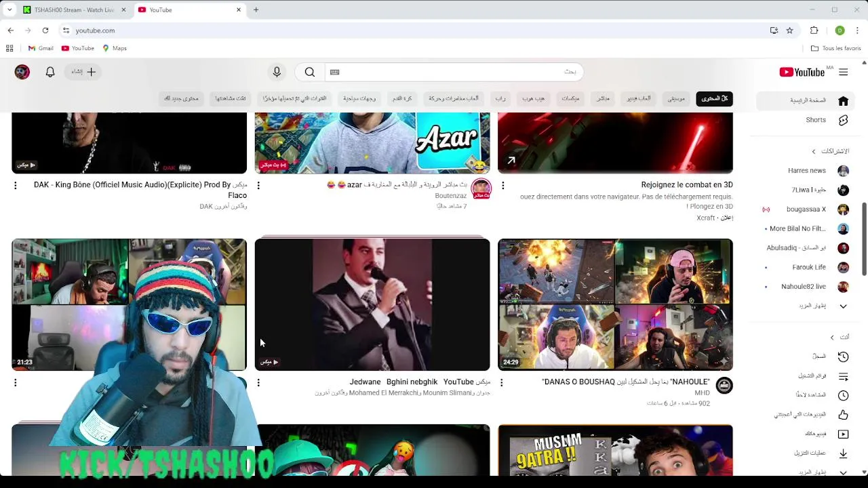Open Tous les favoris bookmarks folder
This screenshot has height=488, width=868.
coord(836,48)
